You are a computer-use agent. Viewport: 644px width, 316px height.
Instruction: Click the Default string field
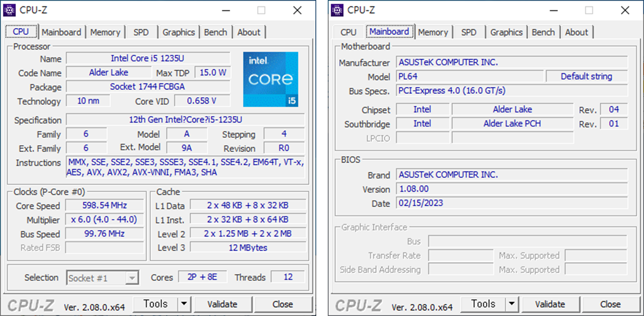587,76
